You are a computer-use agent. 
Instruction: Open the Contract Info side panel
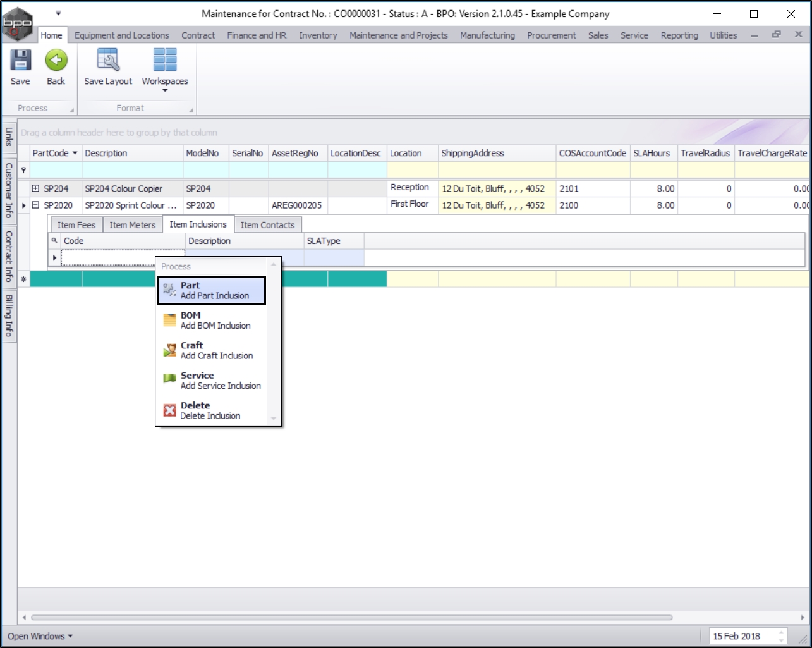[9, 256]
